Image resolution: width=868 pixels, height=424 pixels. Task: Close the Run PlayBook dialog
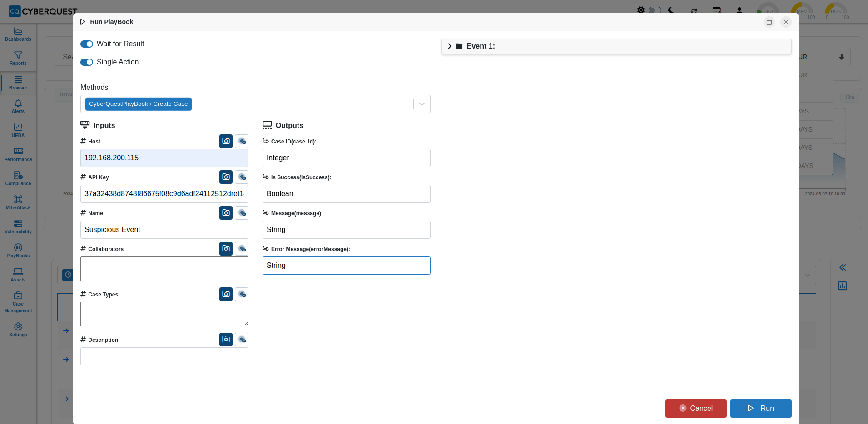(786, 22)
